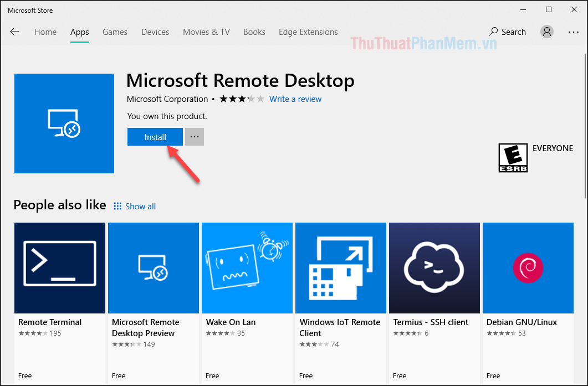
Task: Open the Wake On Lan app tile
Action: (247, 268)
